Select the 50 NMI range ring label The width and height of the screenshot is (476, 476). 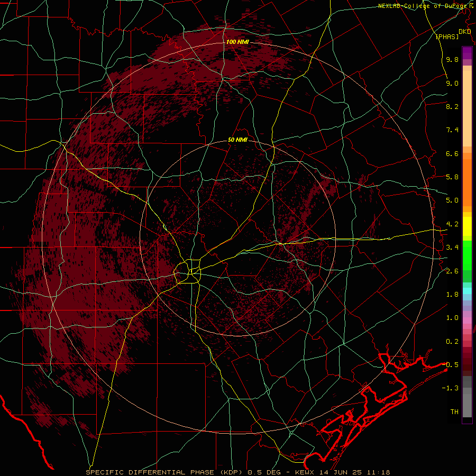point(237,140)
